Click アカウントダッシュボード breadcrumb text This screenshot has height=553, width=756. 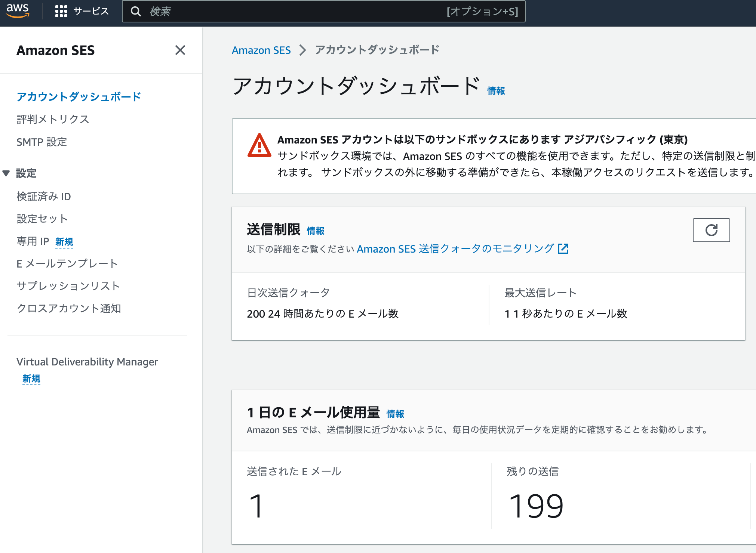point(377,50)
